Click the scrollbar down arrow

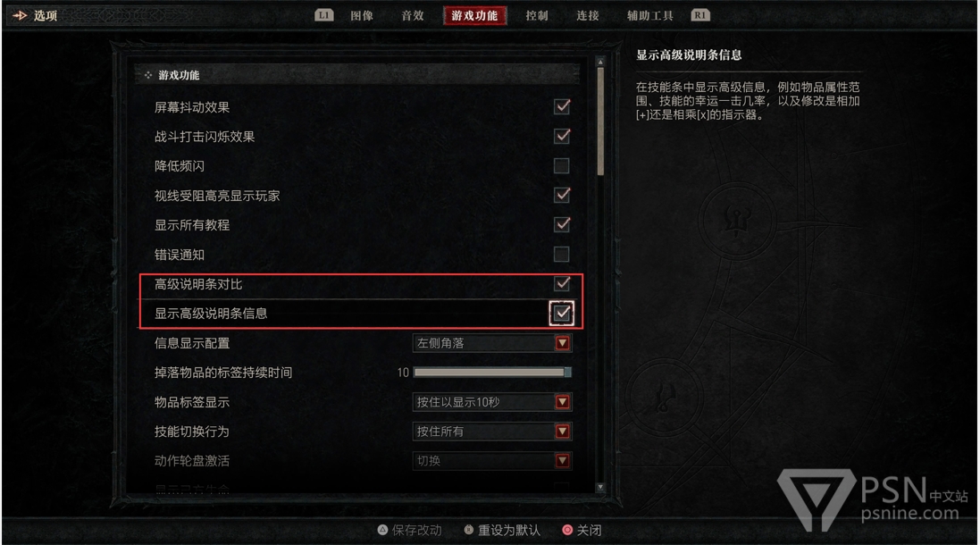tap(600, 487)
